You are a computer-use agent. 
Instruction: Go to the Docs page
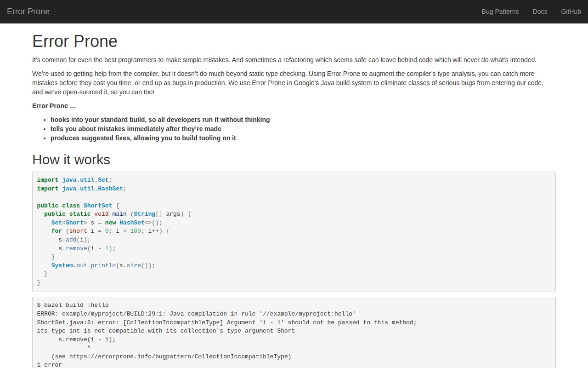click(540, 11)
